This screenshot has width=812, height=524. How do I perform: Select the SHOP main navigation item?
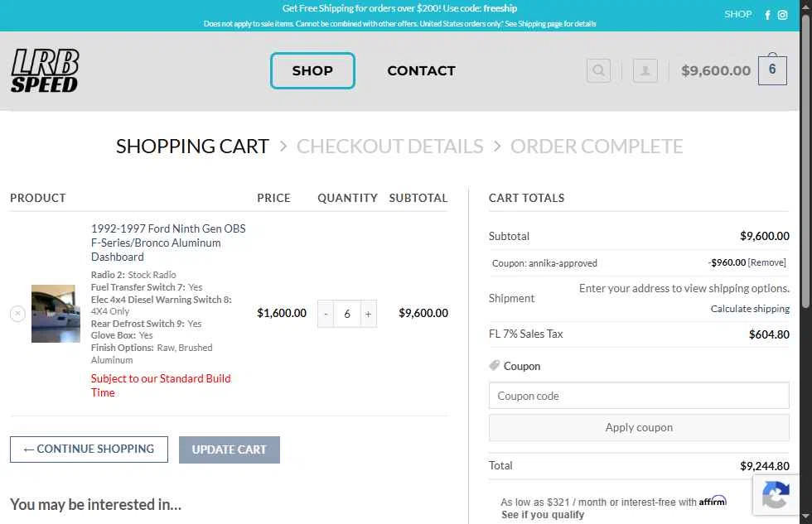(312, 70)
